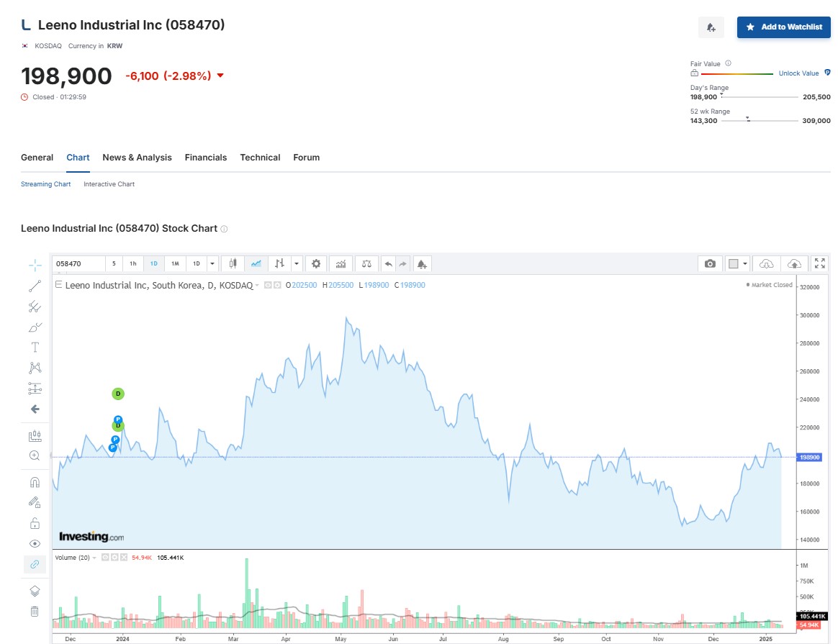Open the General tab

[x=37, y=158]
